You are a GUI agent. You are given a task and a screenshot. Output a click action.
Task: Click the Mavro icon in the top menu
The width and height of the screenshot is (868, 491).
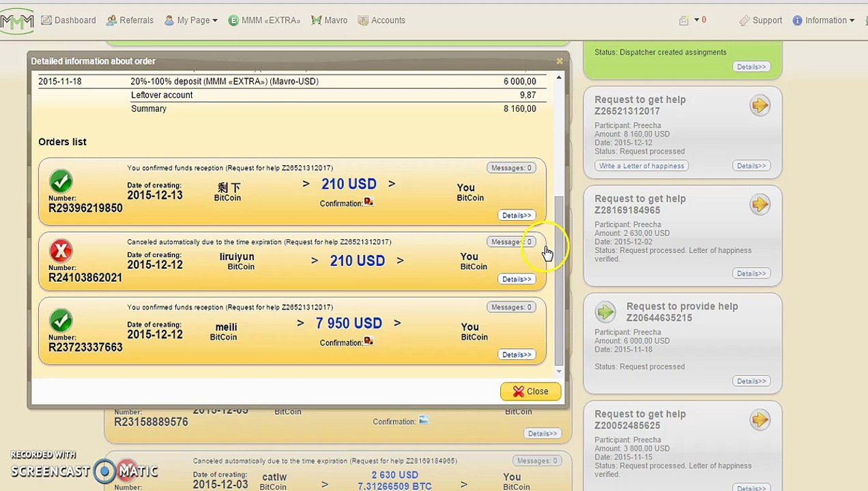click(x=316, y=20)
